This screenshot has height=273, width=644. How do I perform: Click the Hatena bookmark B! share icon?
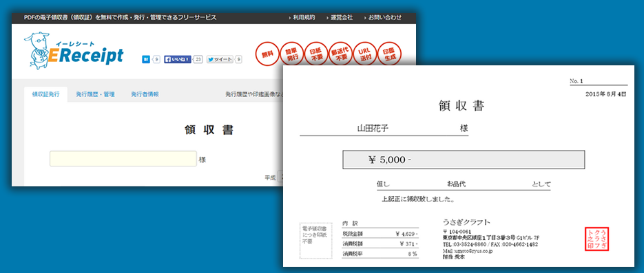[x=146, y=59]
